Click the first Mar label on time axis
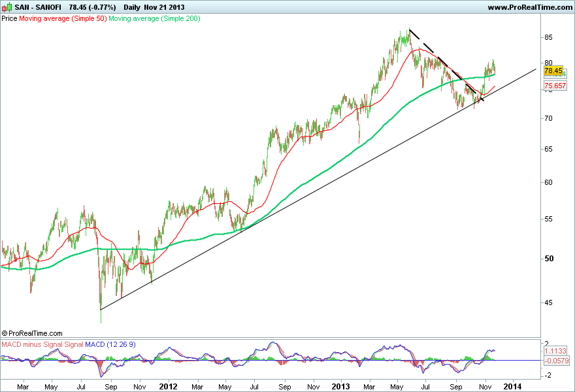This screenshot has height=392, width=575. pos(23,387)
